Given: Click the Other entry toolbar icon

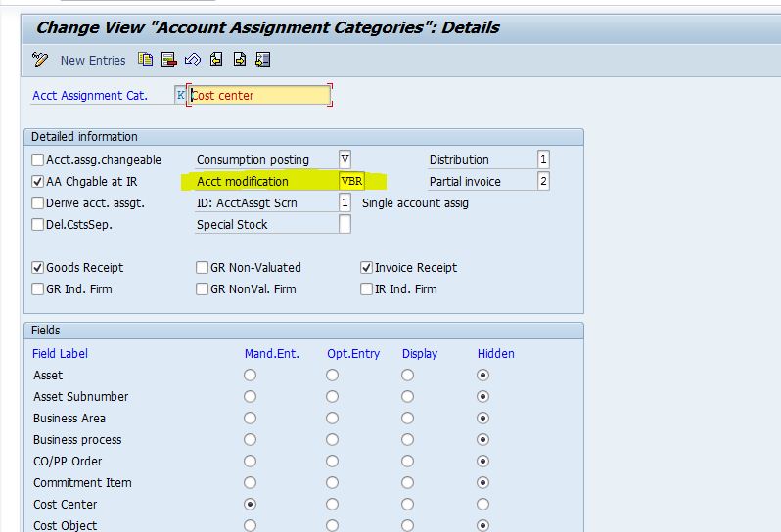Looking at the screenshot, I should click(x=263, y=60).
